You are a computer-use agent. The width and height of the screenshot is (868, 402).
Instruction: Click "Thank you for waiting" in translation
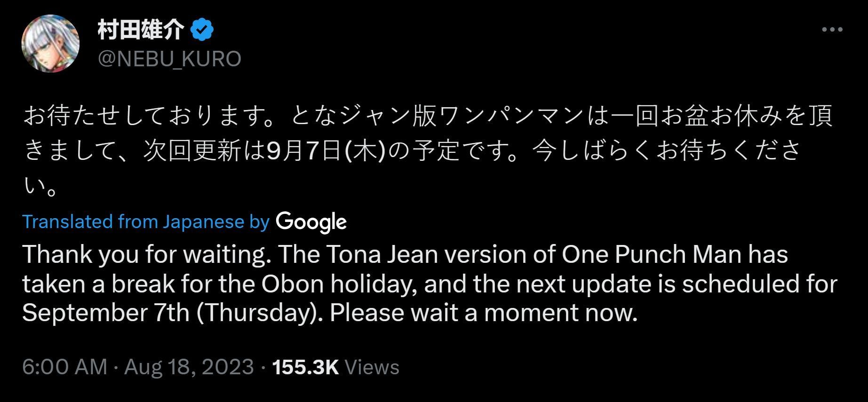click(x=143, y=254)
